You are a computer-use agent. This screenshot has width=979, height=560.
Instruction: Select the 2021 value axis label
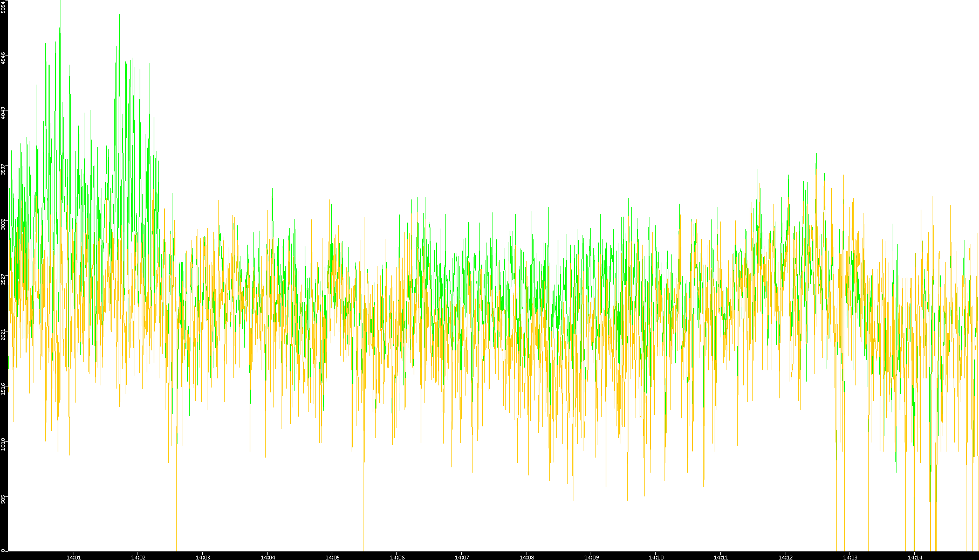pyautogui.click(x=3, y=334)
